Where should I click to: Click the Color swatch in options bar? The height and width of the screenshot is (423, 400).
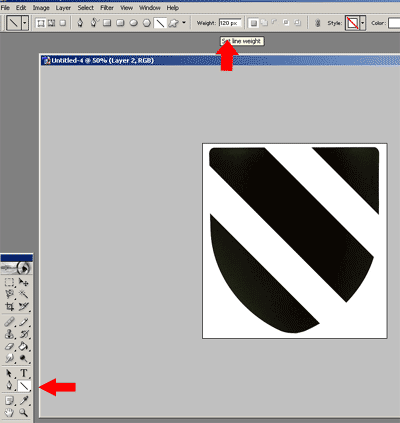(x=394, y=23)
